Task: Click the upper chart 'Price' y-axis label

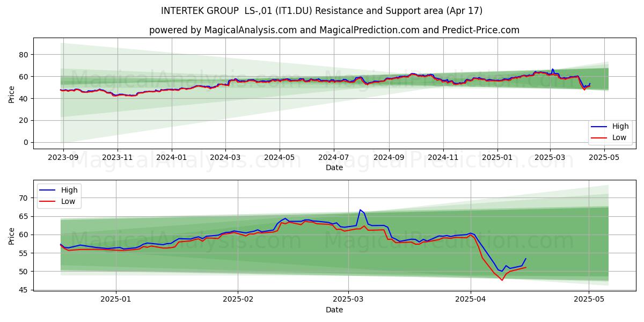Action: (x=12, y=93)
